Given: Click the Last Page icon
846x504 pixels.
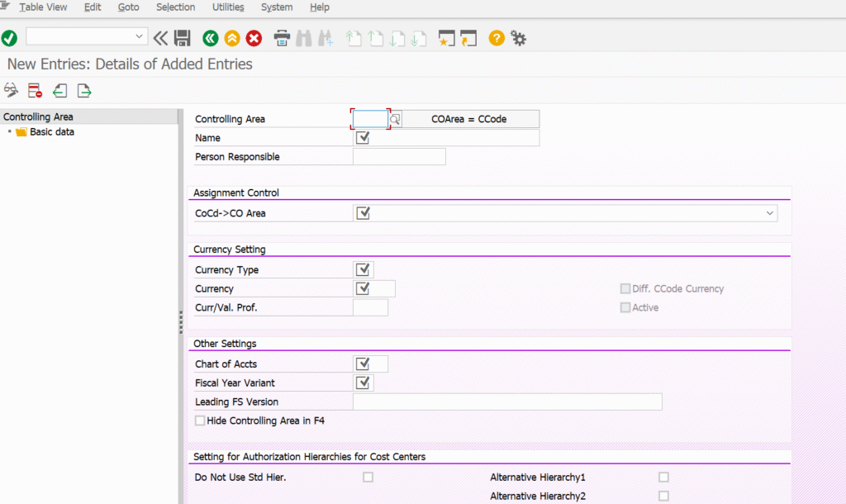Looking at the screenshot, I should 419,38.
